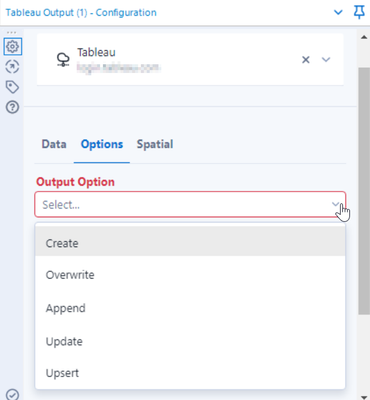Pin the configuration window with pushpin icon
This screenshot has width=370, height=400.
359,13
